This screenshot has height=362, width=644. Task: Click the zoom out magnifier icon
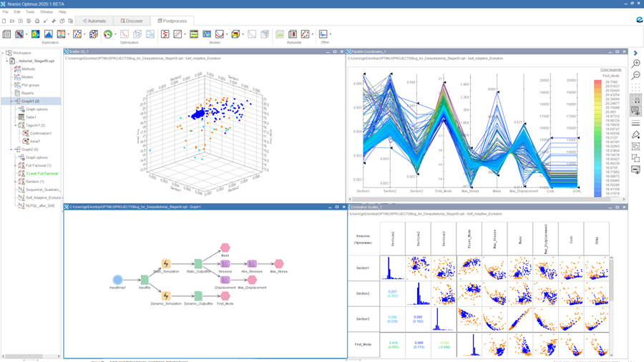pyautogui.click(x=635, y=75)
